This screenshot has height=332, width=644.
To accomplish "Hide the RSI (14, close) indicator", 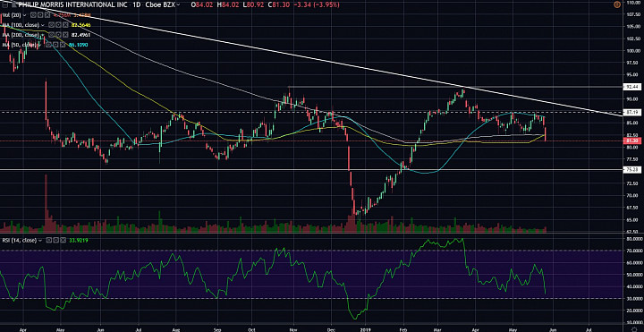I will coord(48,241).
